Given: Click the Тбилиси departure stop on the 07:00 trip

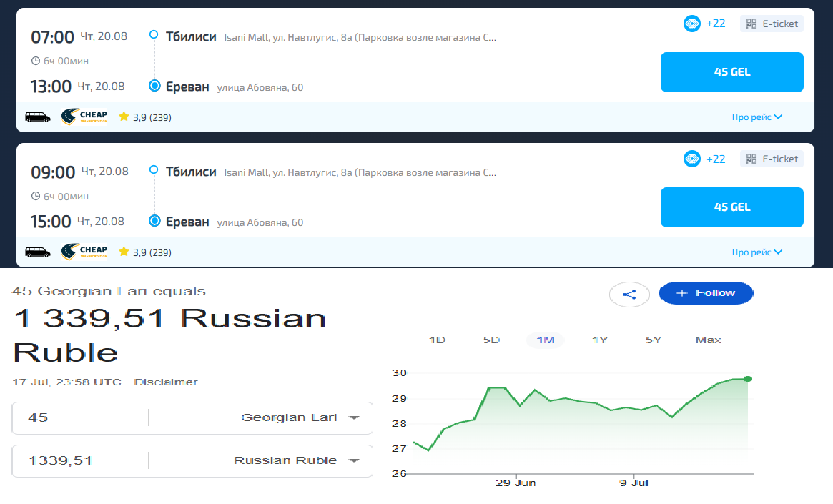Looking at the screenshot, I should 191,36.
